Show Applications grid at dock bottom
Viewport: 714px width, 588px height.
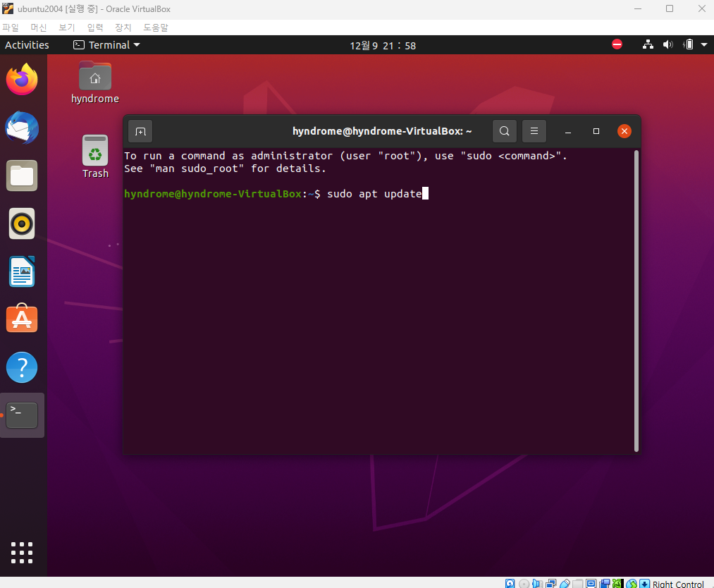(x=22, y=553)
